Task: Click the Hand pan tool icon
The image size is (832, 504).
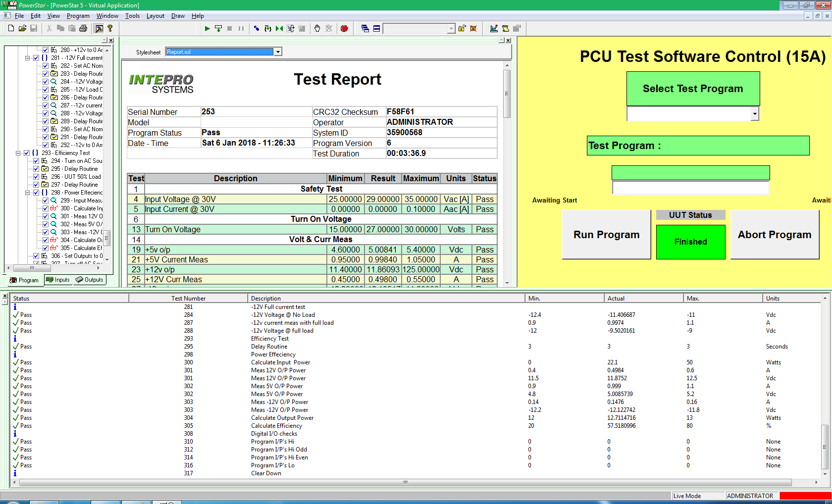Action: (x=317, y=28)
